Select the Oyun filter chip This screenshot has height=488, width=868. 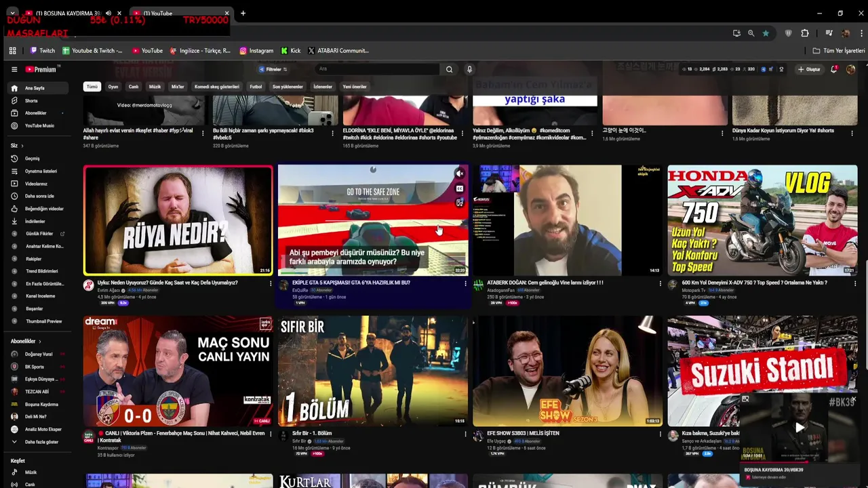pos(113,87)
